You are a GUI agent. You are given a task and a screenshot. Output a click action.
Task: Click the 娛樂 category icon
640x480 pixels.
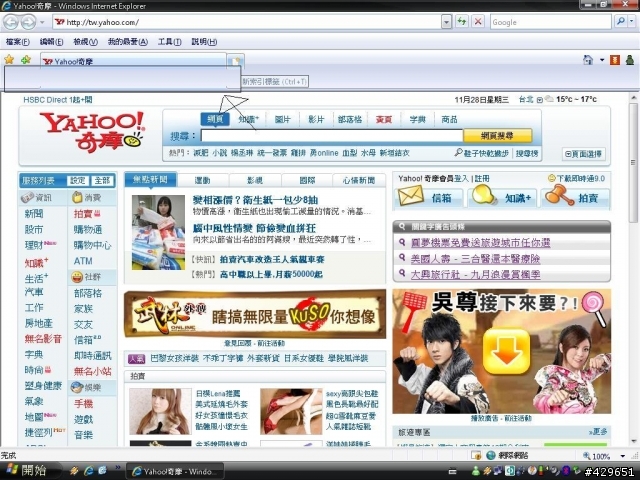[x=77, y=387]
